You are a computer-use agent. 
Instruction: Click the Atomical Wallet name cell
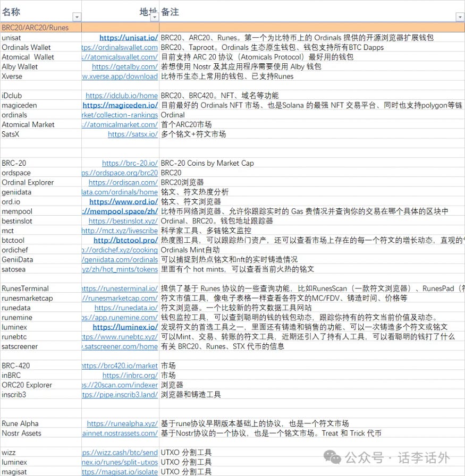[x=41, y=57]
